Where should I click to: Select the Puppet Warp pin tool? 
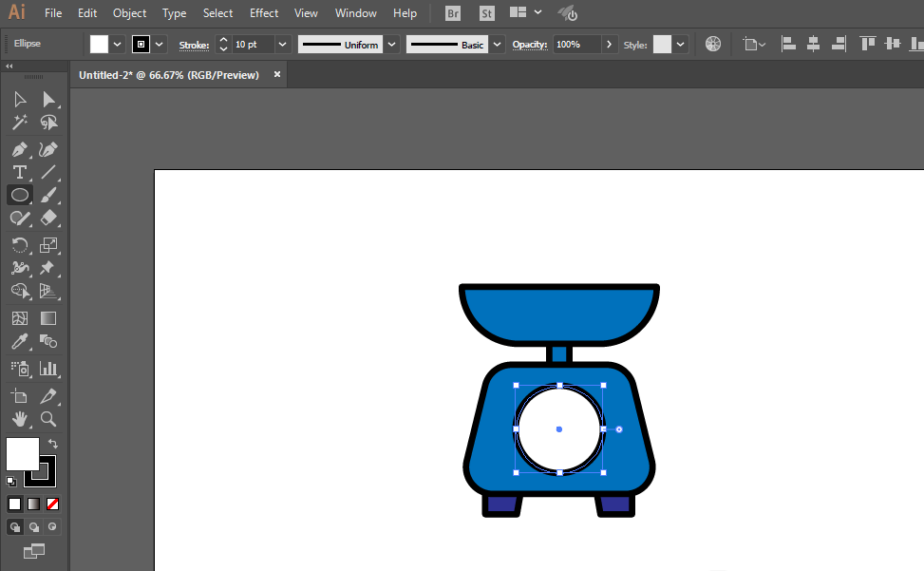pyautogui.click(x=48, y=268)
